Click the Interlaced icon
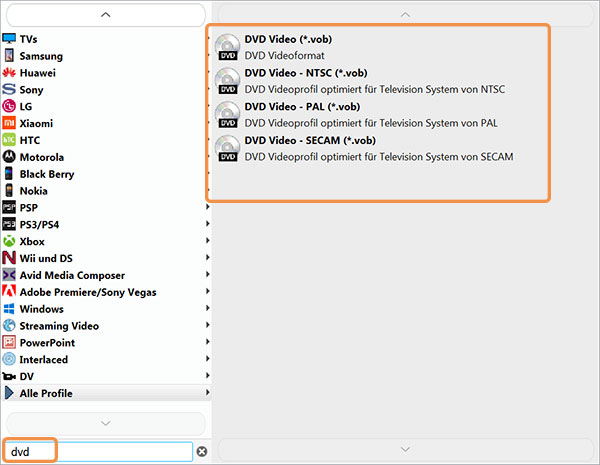Viewport: 600px width, 465px height. 9,359
